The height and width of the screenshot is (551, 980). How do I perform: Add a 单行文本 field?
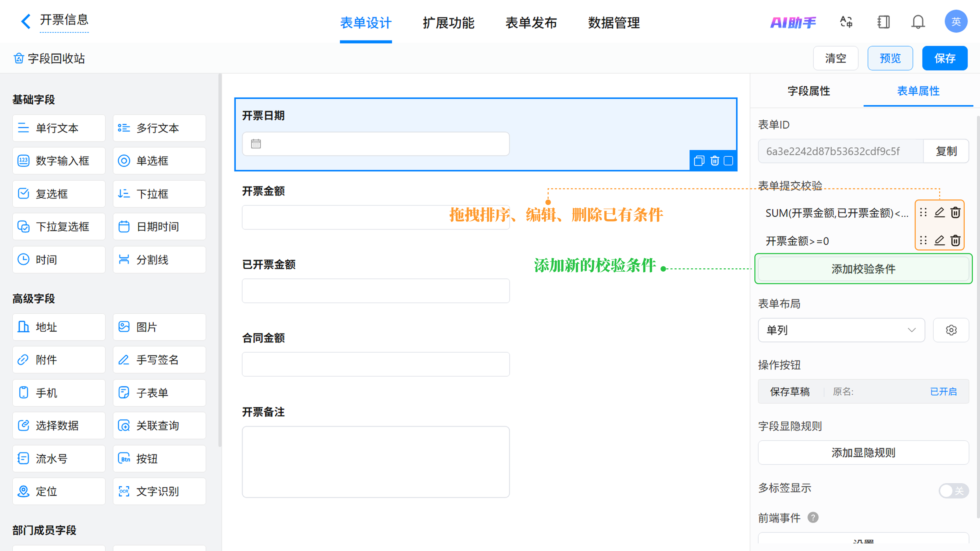pos(59,128)
